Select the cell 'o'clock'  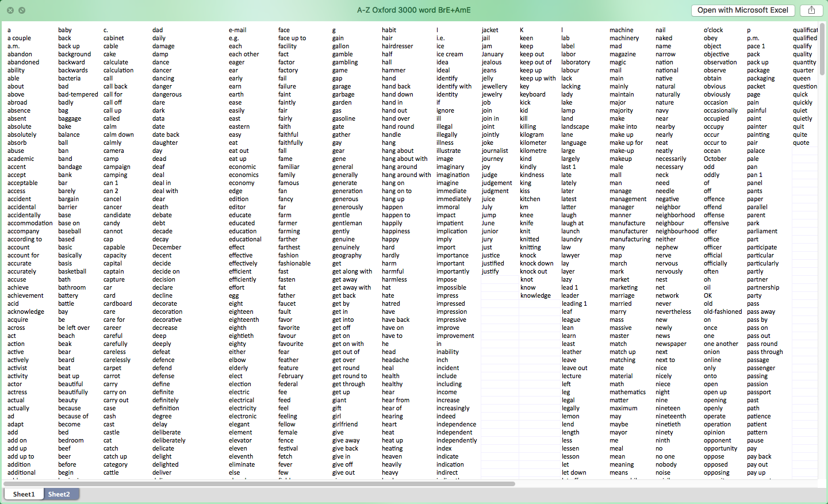point(714,30)
